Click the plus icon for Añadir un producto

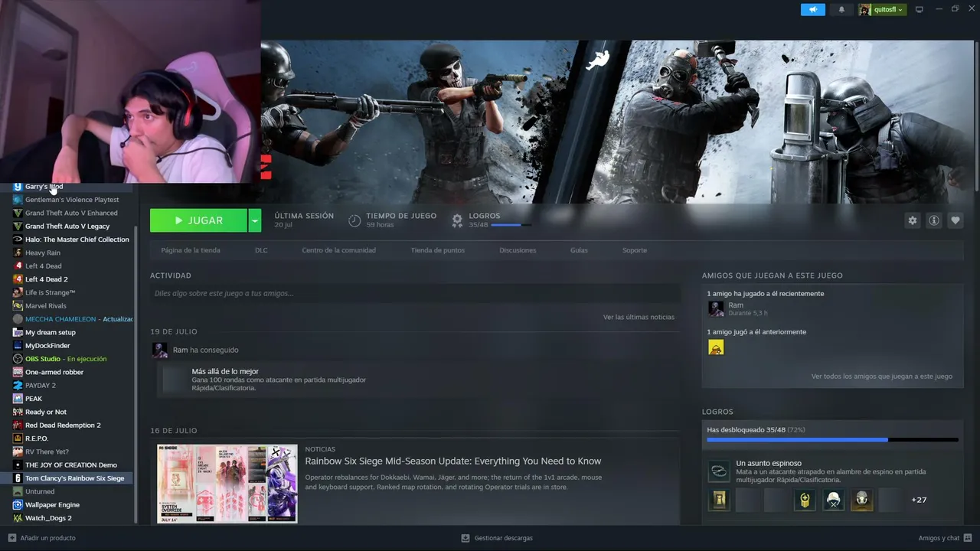(12, 538)
